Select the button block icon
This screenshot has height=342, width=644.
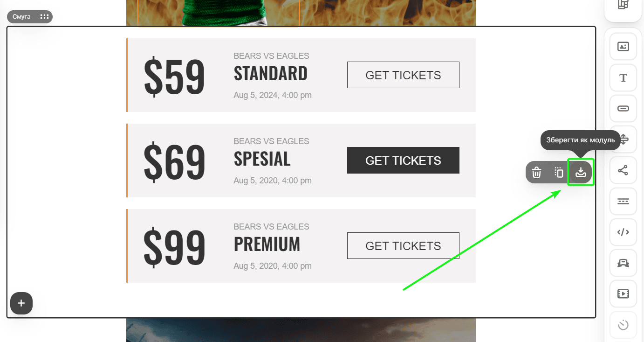click(x=623, y=108)
